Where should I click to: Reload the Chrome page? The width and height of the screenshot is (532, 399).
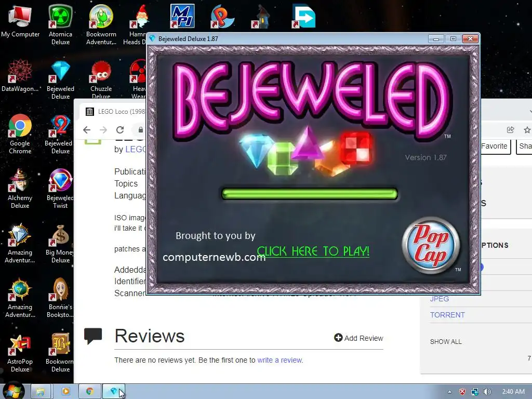tap(120, 130)
